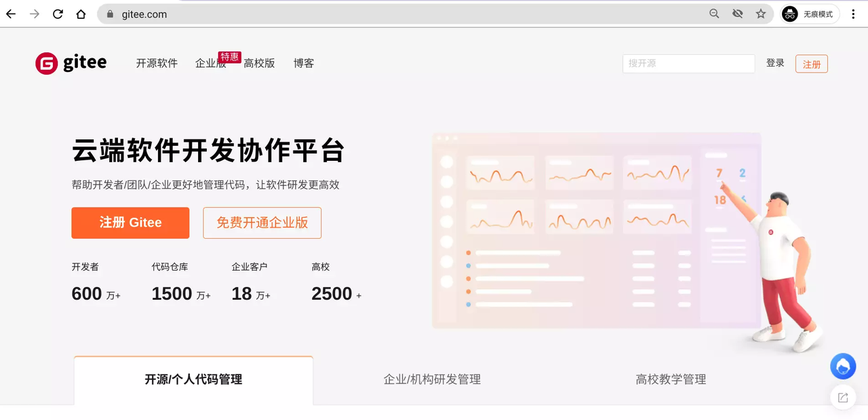
Task: Open the 企业版 menu item
Action: tap(211, 63)
